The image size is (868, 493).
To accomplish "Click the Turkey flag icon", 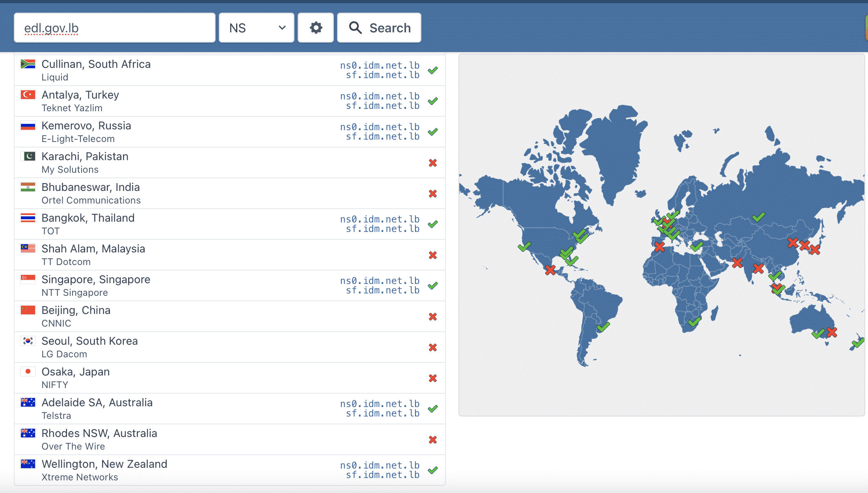I will click(28, 95).
